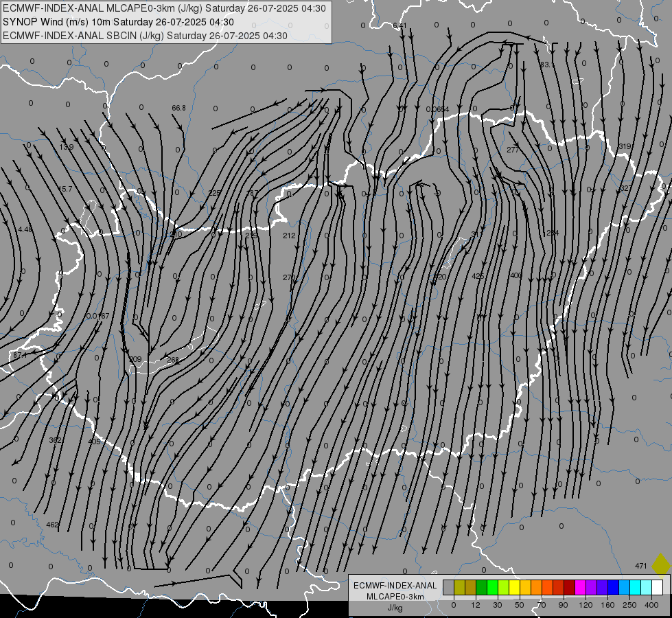
Task: Click the map value 327
Action: coord(626,188)
